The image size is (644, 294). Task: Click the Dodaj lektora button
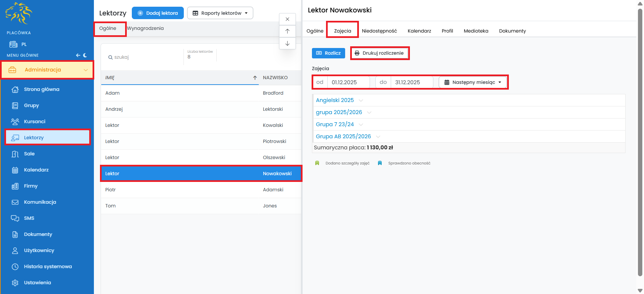pos(158,13)
